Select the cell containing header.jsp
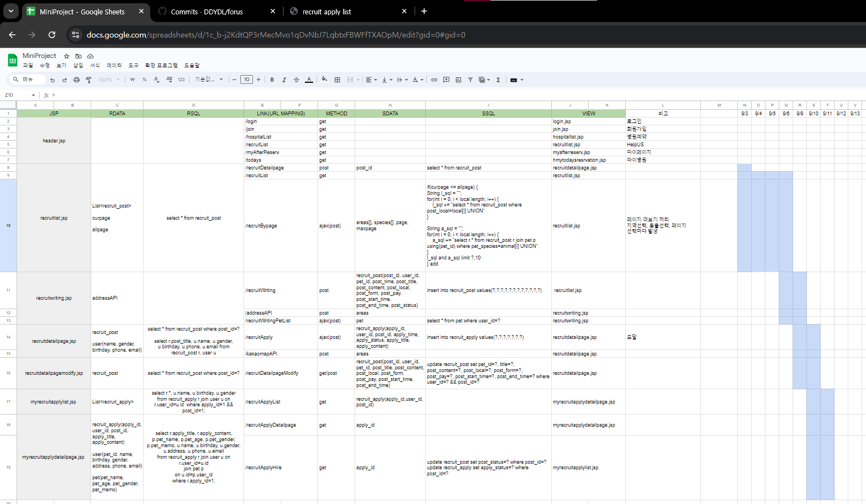866x504 pixels. pyautogui.click(x=54, y=141)
